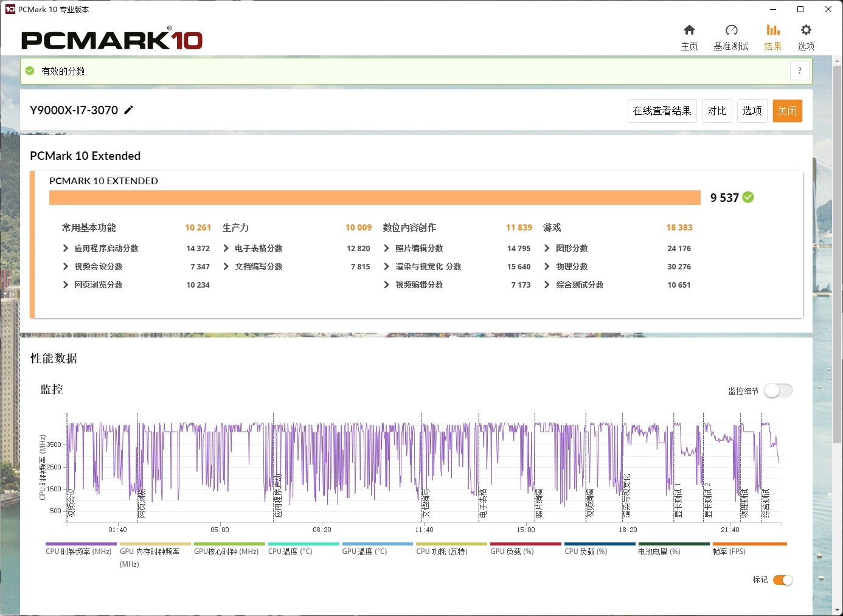The height and width of the screenshot is (616, 843).
Task: Click the Results (结果) bar chart icon
Action: coord(773,30)
